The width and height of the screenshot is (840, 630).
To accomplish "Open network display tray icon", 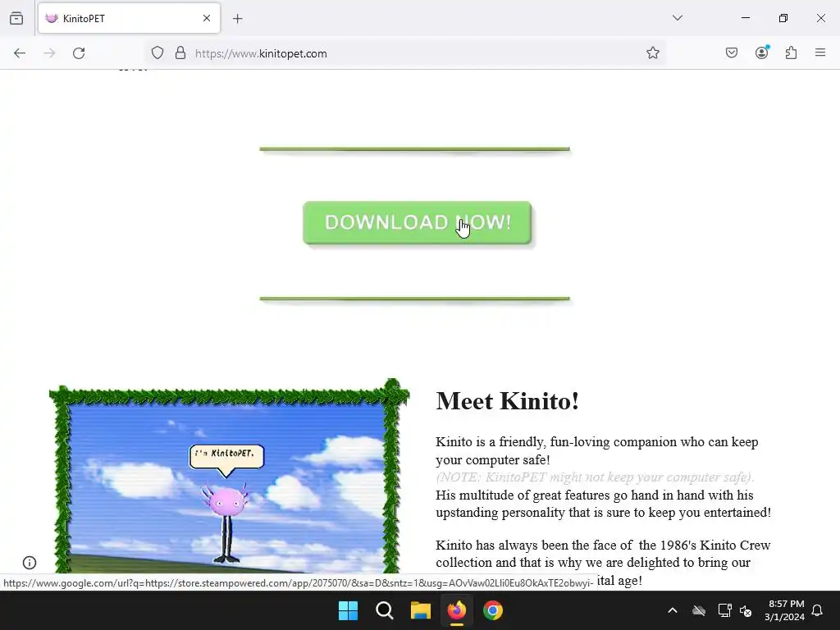I will tap(724, 610).
